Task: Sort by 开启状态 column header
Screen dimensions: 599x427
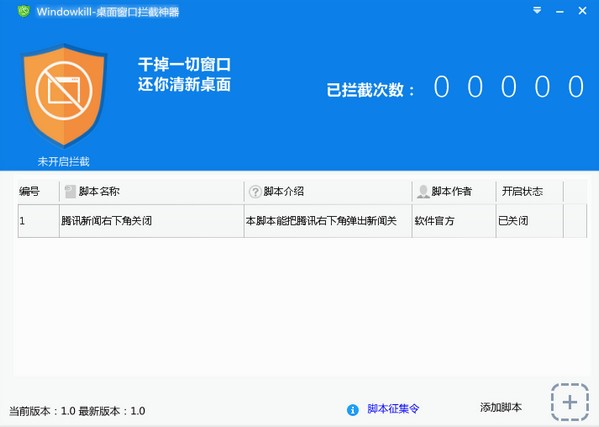Action: [522, 191]
